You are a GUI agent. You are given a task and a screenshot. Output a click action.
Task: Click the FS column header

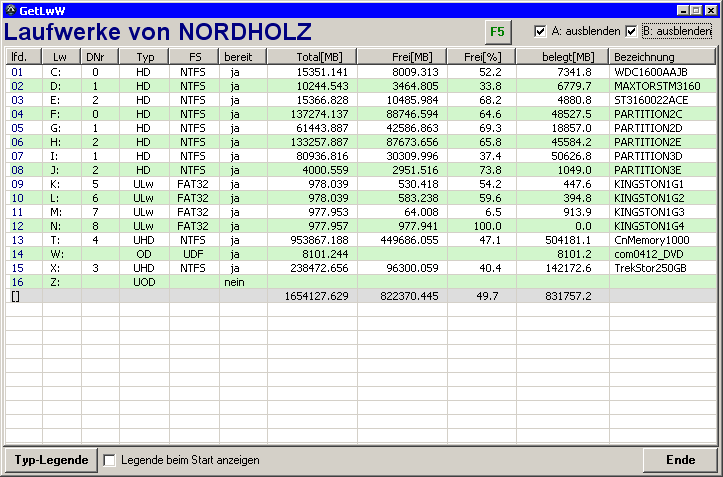194,57
